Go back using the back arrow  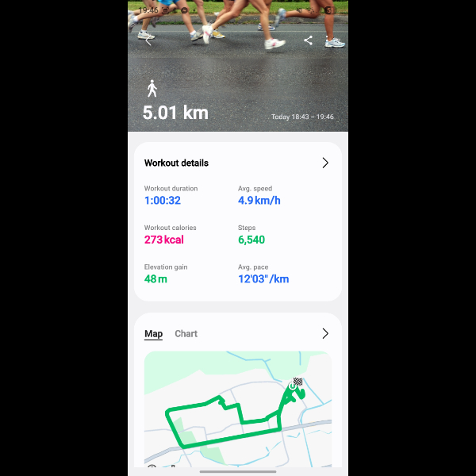(x=148, y=40)
